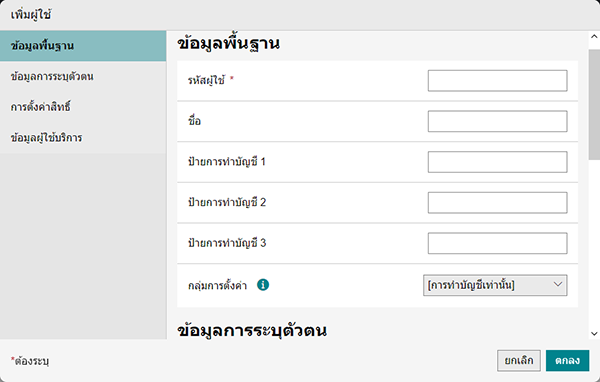This screenshot has width=600, height=382.
Task: Click the scrollbar track below the thumb
Action: coord(594,244)
